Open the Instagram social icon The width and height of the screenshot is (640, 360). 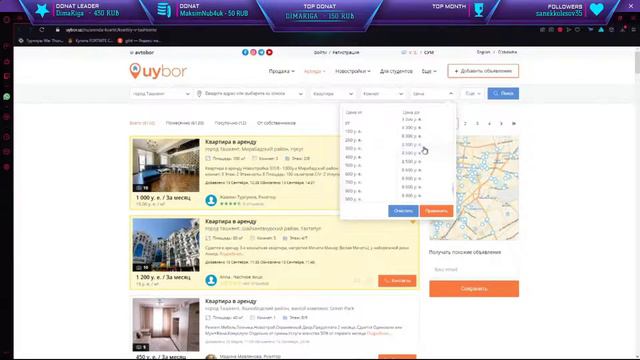(x=253, y=52)
